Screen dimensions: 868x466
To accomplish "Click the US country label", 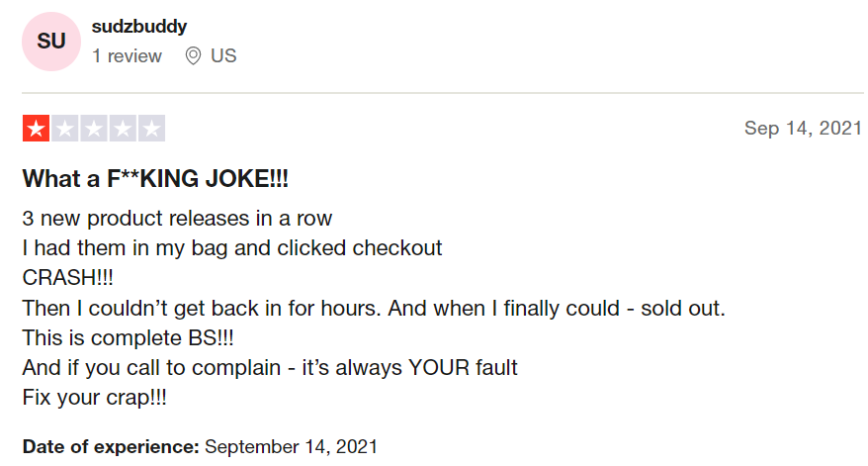I will [223, 56].
